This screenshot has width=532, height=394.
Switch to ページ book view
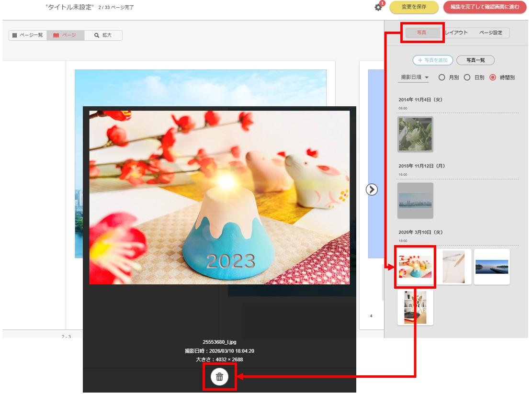pyautogui.click(x=66, y=35)
